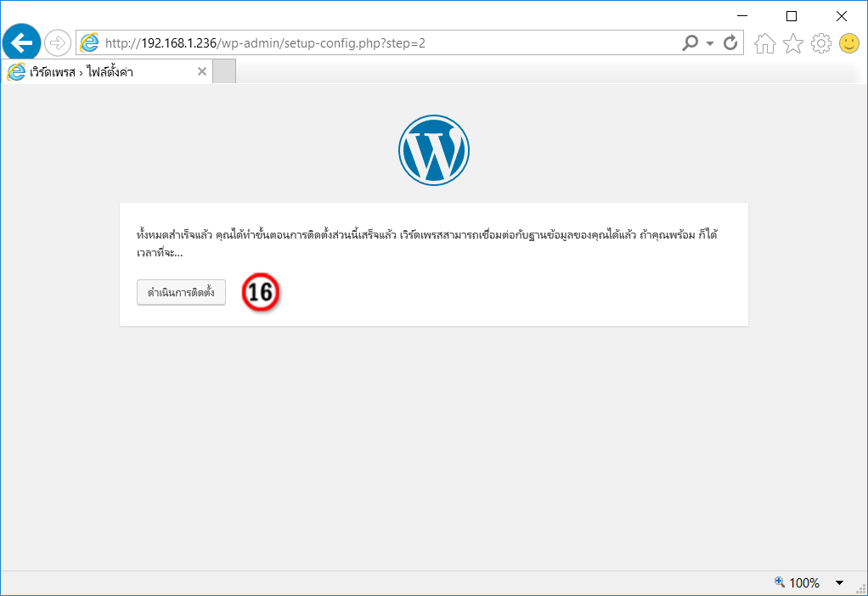
Task: Open the Tools gear icon
Action: pos(821,43)
